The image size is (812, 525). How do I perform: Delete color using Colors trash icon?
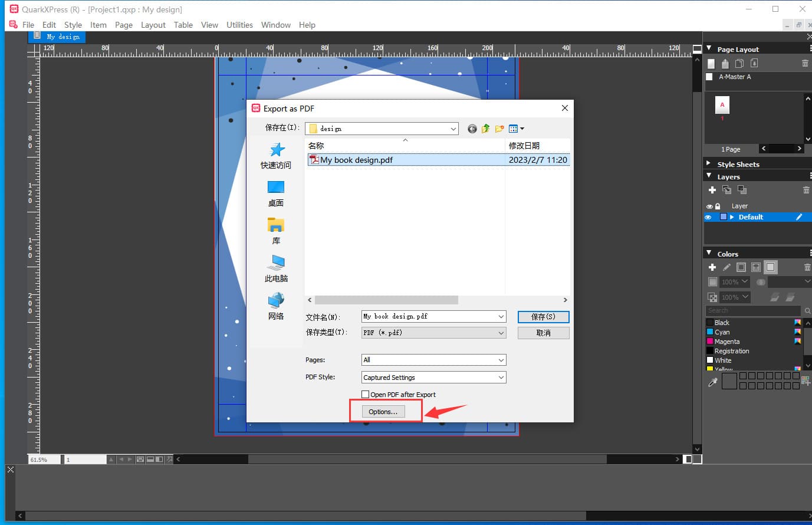[x=807, y=267]
